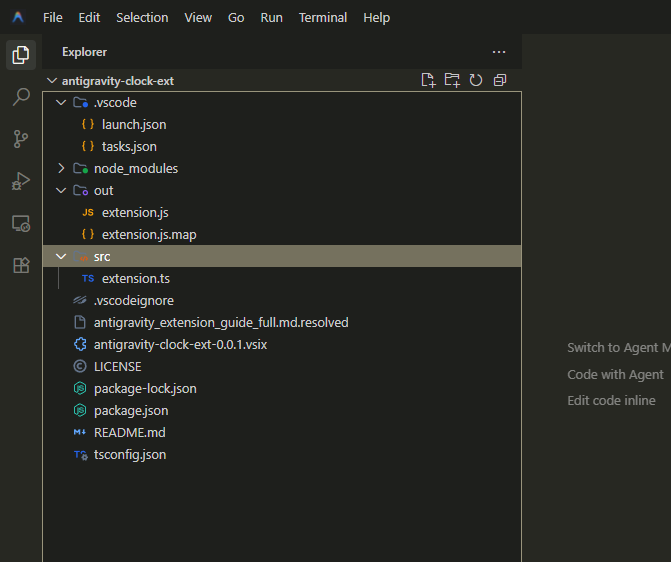671x562 pixels.
Task: Open the Explorer view in activity bar
Action: pyautogui.click(x=21, y=55)
